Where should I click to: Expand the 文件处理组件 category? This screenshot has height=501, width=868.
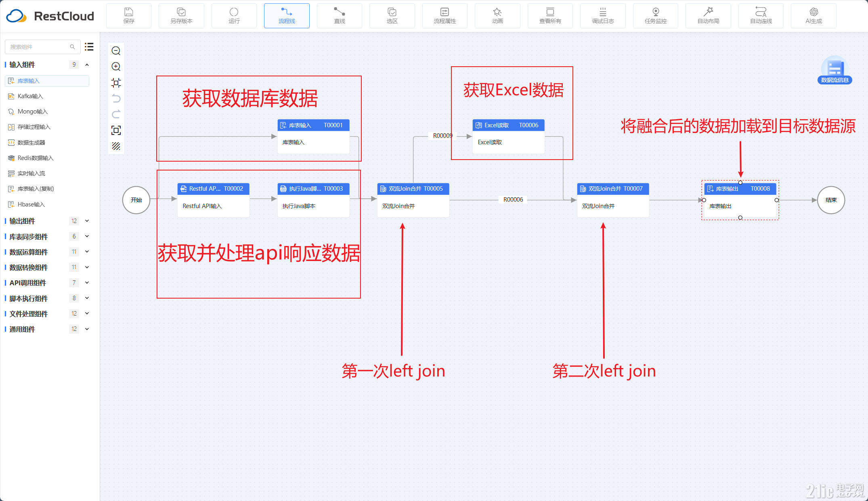[87, 314]
